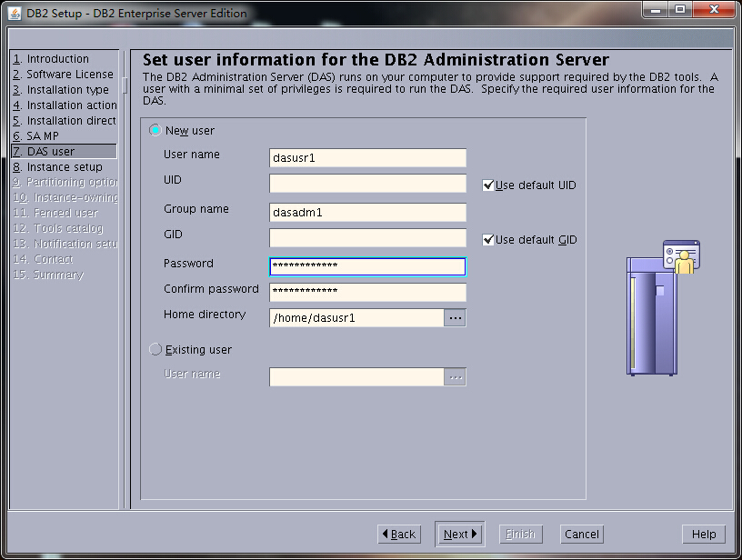Image resolution: width=742 pixels, height=560 pixels.
Task: Focus the Confirm password field
Action: [x=367, y=293]
